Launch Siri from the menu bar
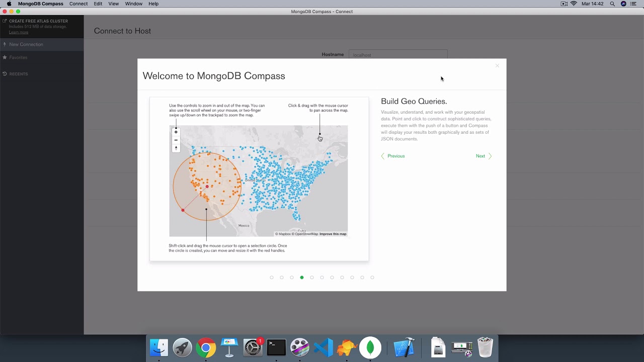The image size is (644, 362). pos(624,4)
